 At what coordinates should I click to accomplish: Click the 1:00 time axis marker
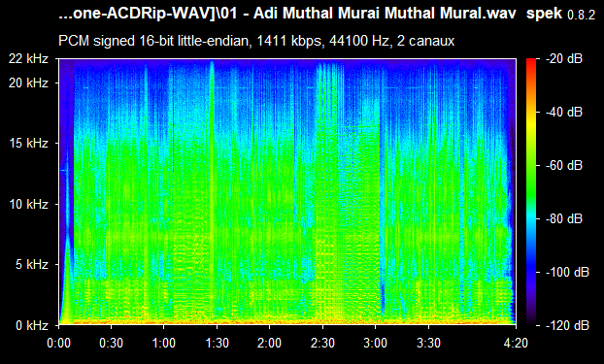click(164, 343)
